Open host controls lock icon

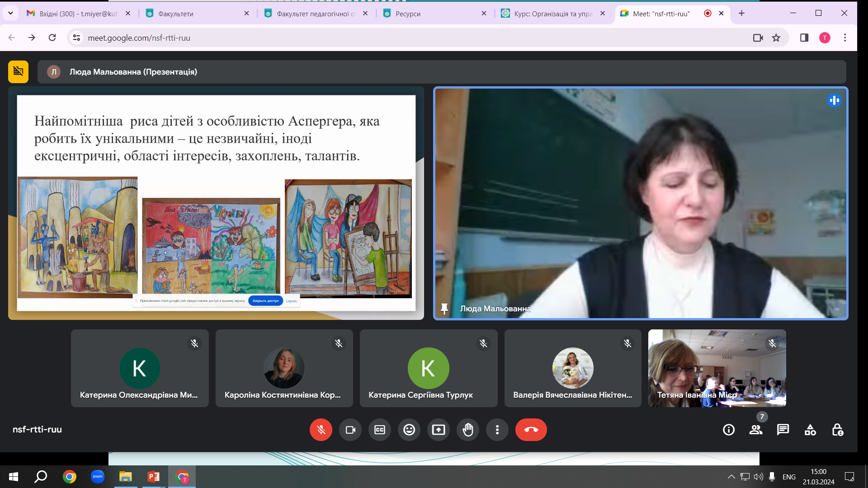click(x=837, y=430)
